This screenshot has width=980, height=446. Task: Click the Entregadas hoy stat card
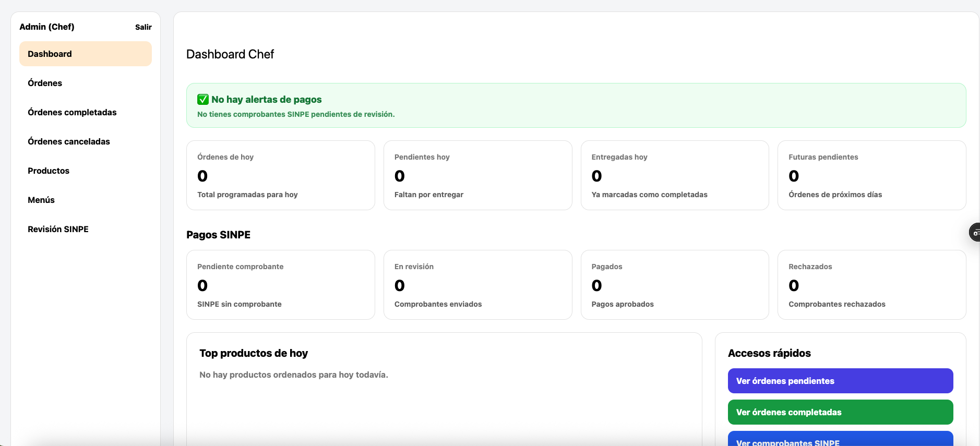(674, 175)
